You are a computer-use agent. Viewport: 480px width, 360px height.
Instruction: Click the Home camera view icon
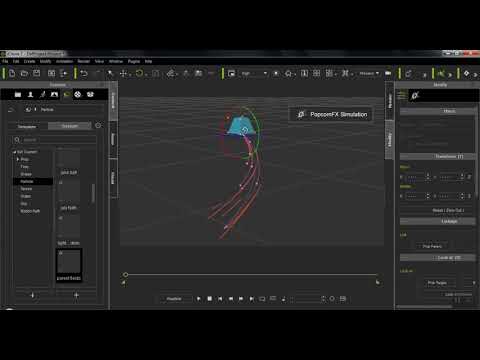click(x=288, y=73)
